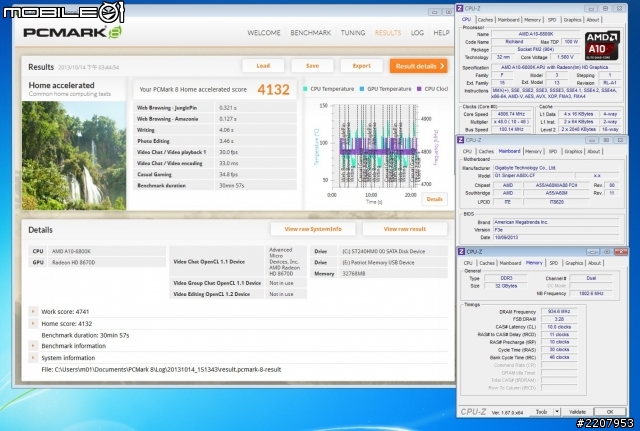
Task: Click the Export button
Action: click(x=362, y=66)
